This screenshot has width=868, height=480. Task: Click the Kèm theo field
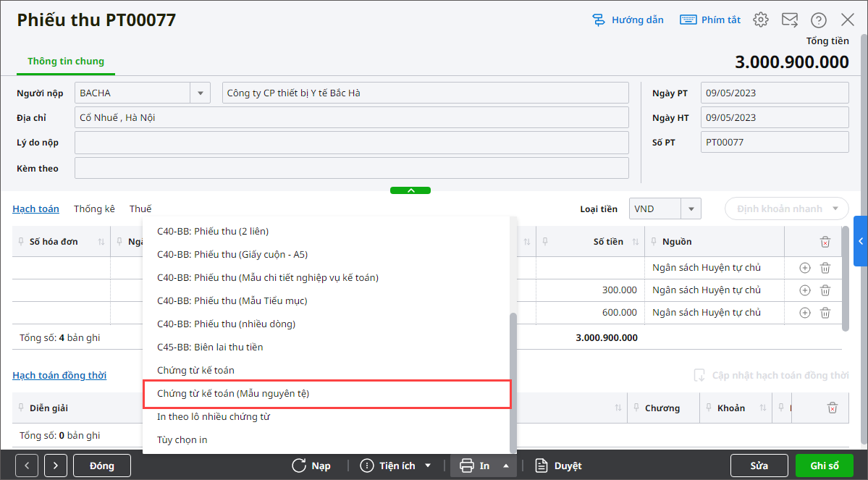pos(352,168)
